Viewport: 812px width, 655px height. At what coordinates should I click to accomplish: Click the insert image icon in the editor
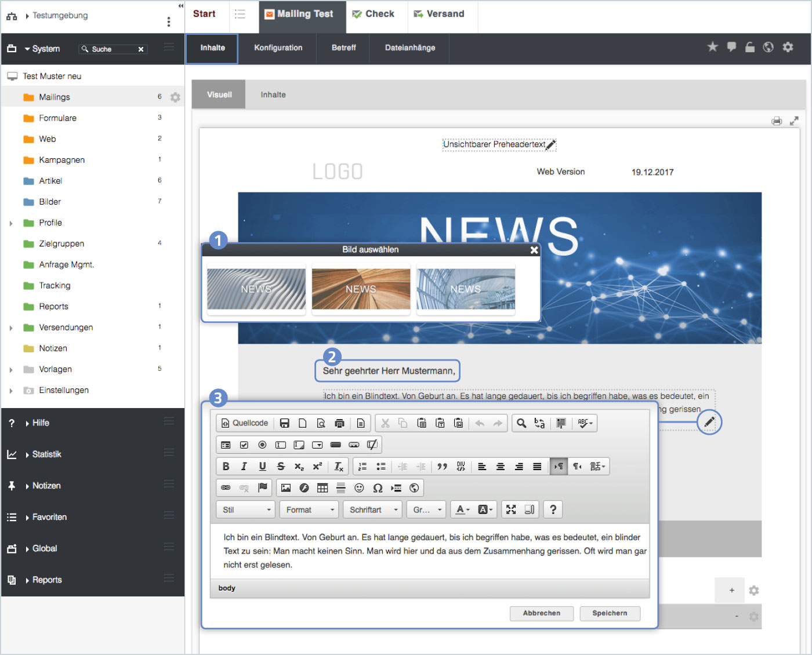coord(286,488)
